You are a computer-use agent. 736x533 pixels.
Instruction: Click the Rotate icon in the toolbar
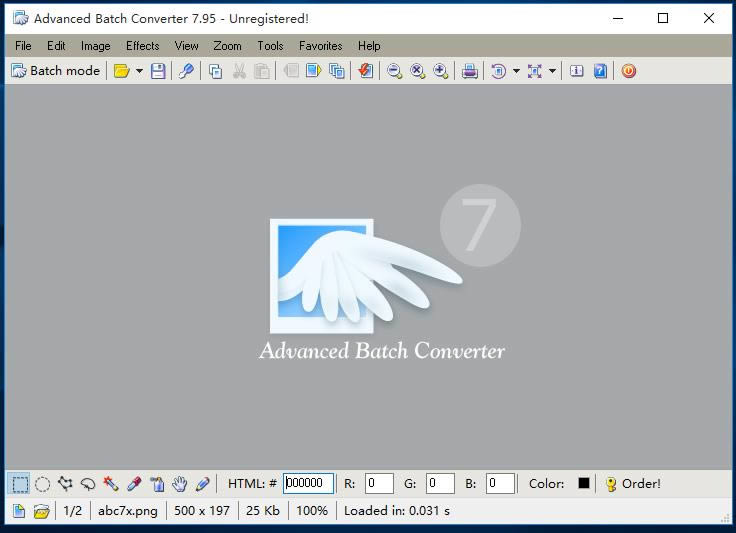click(x=498, y=71)
